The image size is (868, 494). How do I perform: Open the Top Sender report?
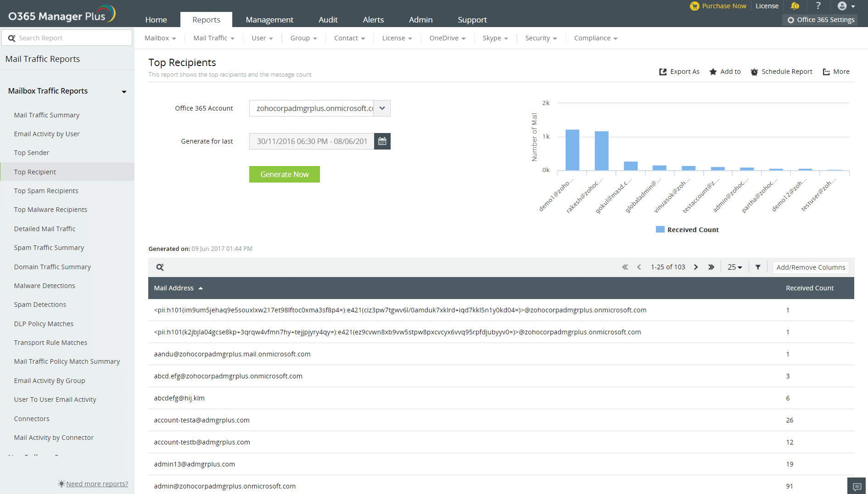point(32,153)
